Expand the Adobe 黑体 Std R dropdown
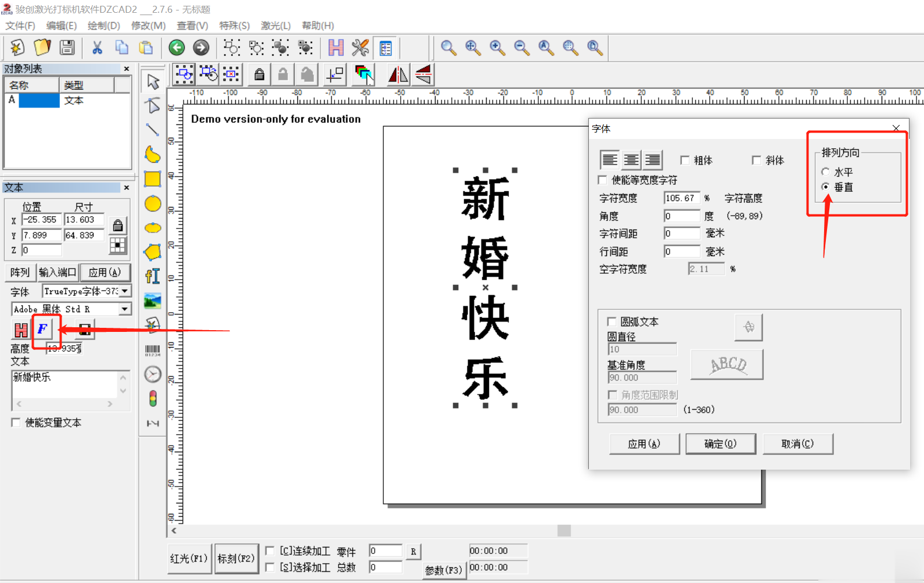 125,309
